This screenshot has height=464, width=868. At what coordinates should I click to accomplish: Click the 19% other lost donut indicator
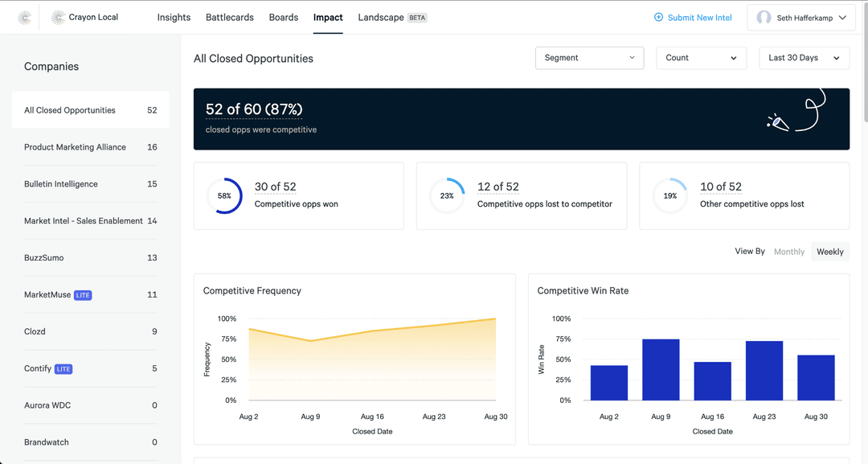pyautogui.click(x=669, y=196)
